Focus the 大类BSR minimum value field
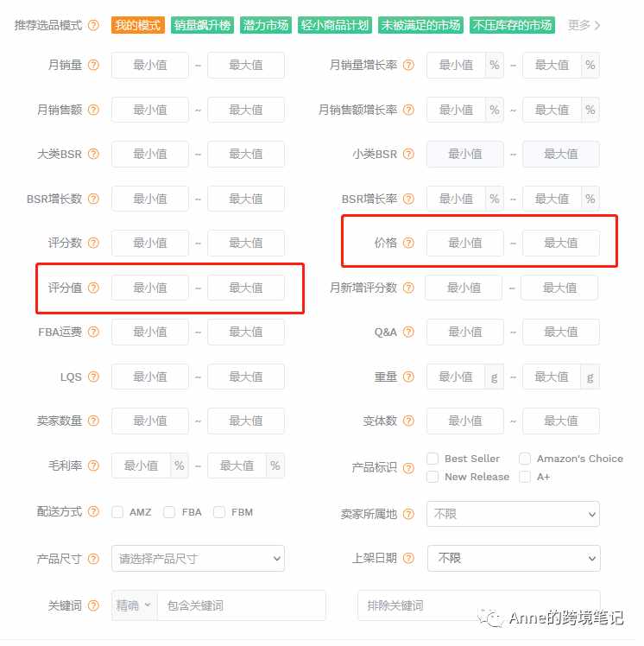The width and height of the screenshot is (644, 646). coord(150,154)
